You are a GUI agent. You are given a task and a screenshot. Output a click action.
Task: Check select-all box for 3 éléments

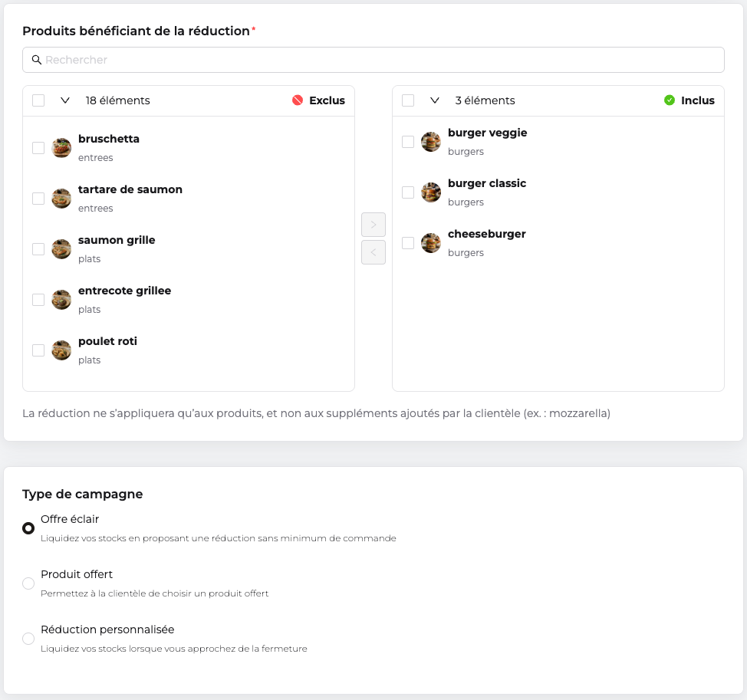click(408, 100)
